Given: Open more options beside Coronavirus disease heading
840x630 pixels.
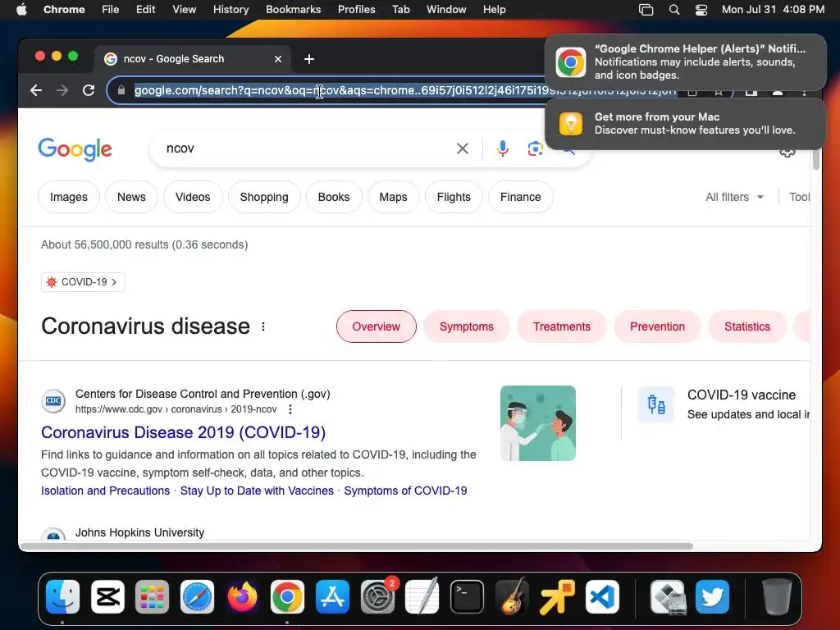Looking at the screenshot, I should tap(263, 326).
